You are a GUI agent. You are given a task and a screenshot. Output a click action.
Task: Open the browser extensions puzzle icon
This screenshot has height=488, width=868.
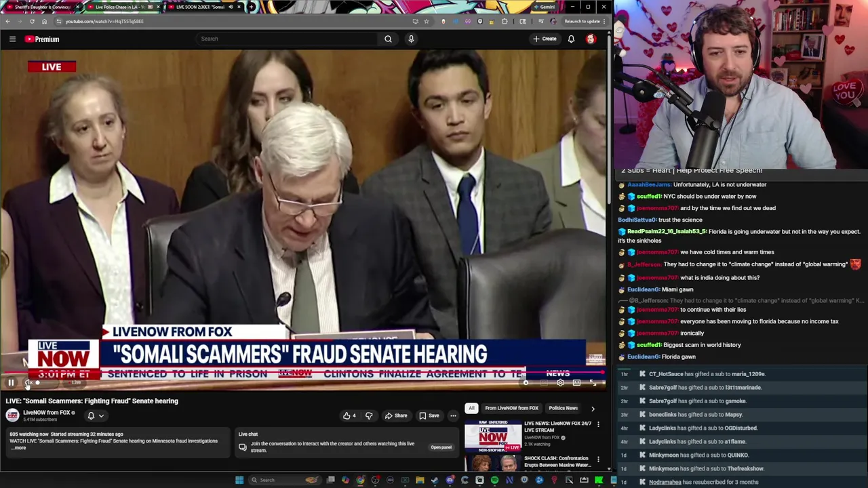(505, 21)
